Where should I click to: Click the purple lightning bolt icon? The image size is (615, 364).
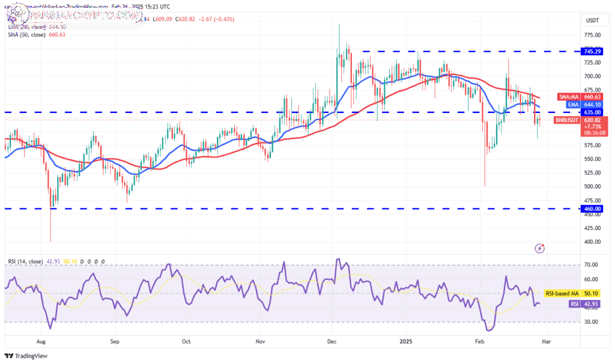click(x=540, y=248)
